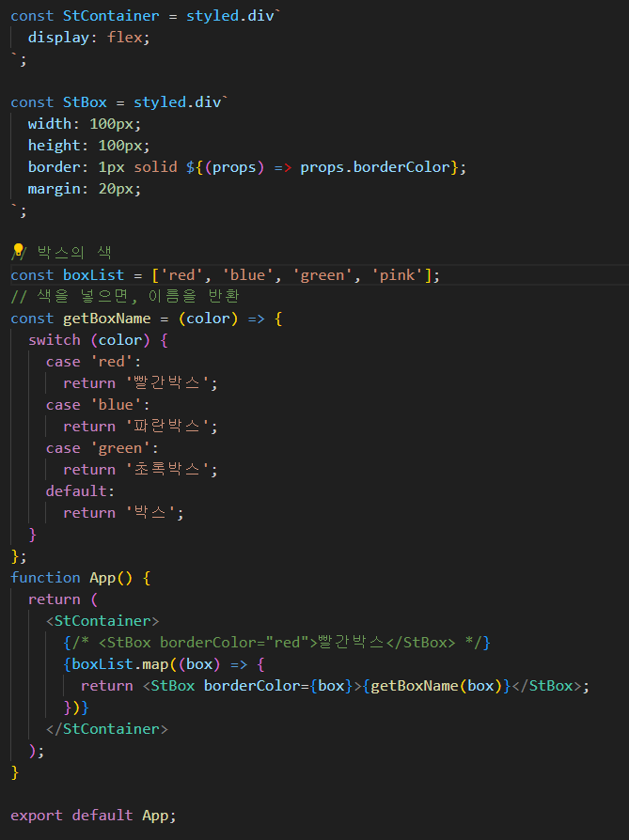Image resolution: width=629 pixels, height=840 pixels.
Task: Click the case 'green': line
Action: [x=102, y=448]
